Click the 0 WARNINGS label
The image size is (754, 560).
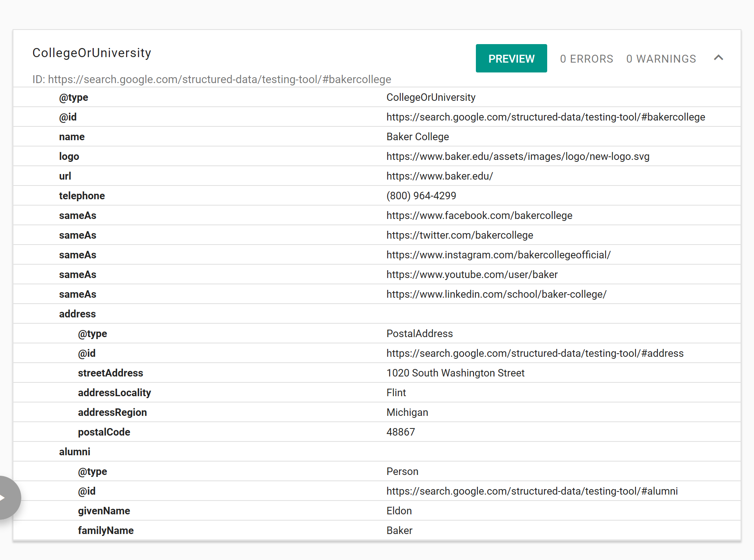coord(661,59)
